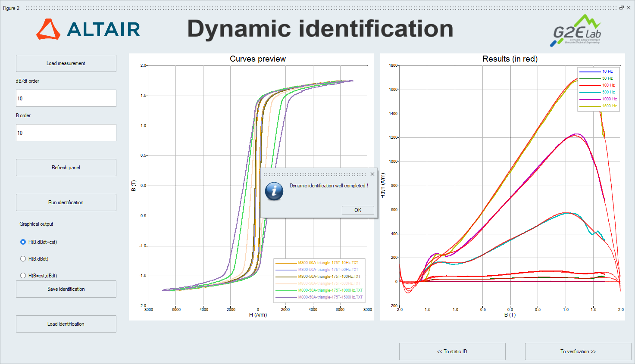Screen dimensions: 635x364
Task: Click the 10 Hz blue legend swatch
Action: [x=590, y=72]
